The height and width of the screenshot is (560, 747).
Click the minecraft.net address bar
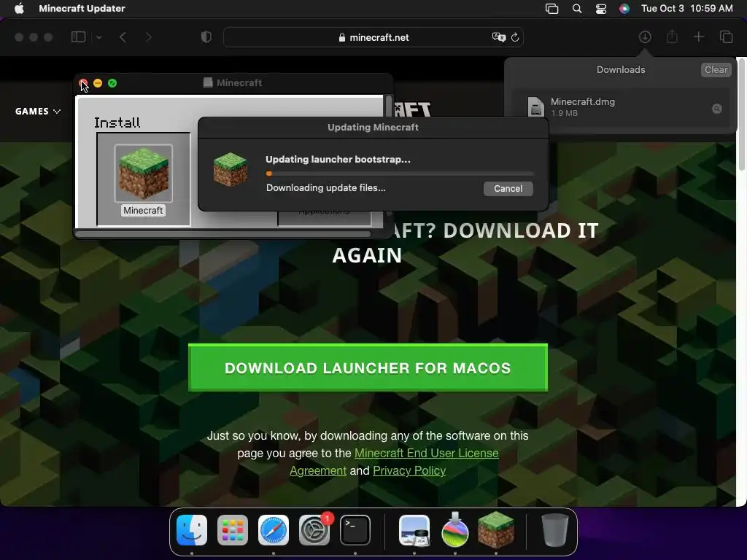373,37
